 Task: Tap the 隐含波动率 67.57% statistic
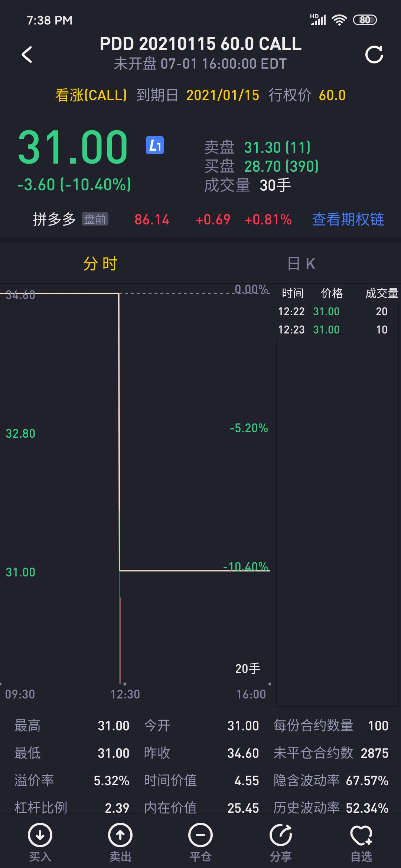(x=331, y=780)
